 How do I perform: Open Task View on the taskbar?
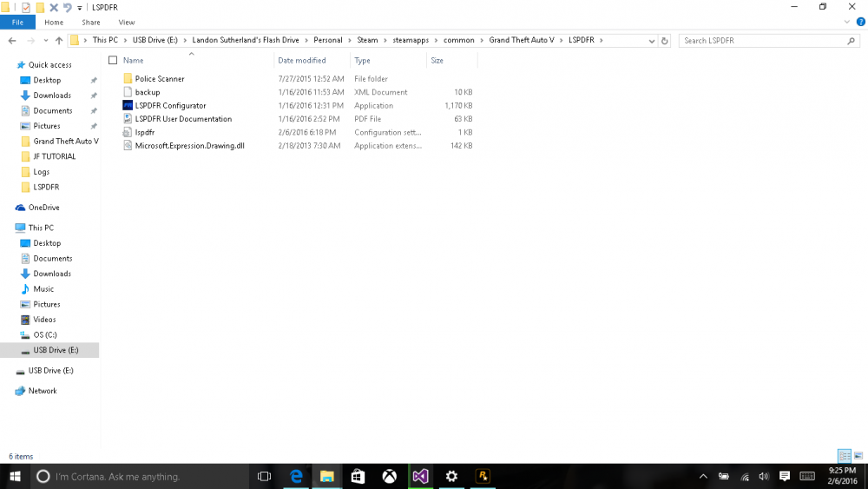[264, 476]
